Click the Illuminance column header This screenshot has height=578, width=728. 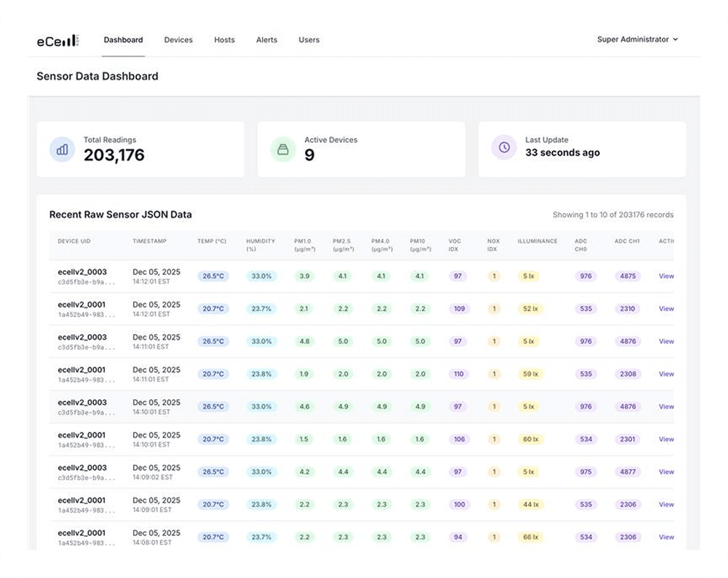pos(537,241)
